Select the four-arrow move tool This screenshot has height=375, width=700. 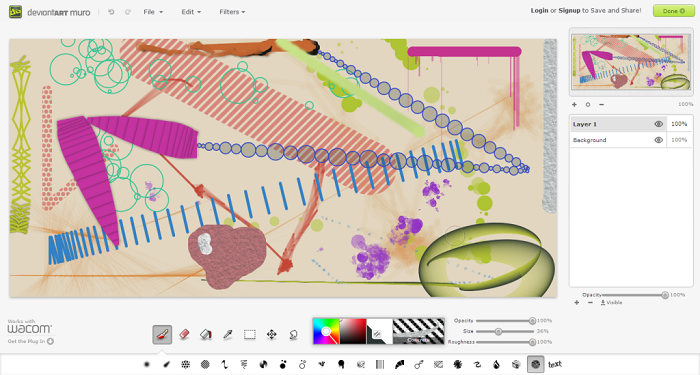pos(271,334)
